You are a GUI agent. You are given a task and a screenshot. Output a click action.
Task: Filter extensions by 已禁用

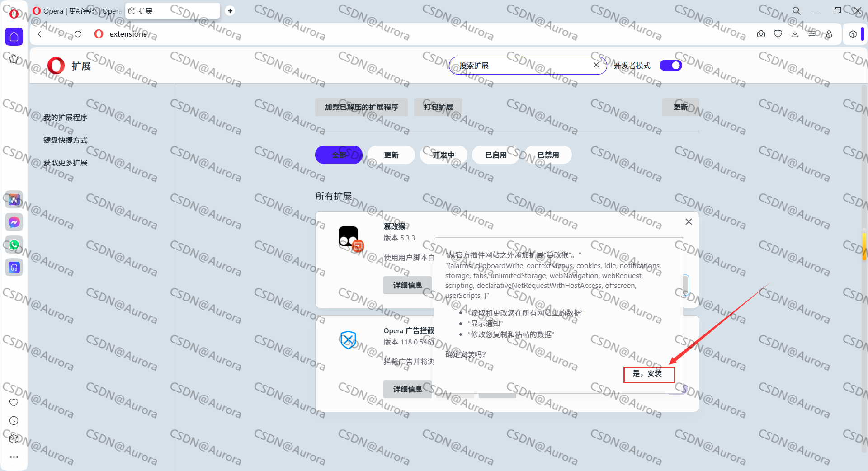click(548, 155)
